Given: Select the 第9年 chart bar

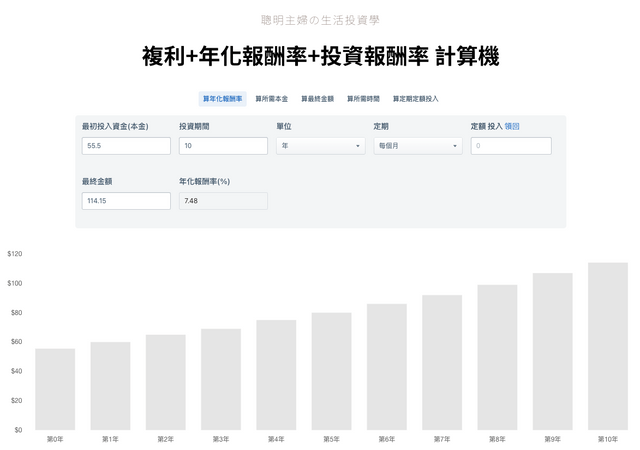Looking at the screenshot, I should coord(552,352).
